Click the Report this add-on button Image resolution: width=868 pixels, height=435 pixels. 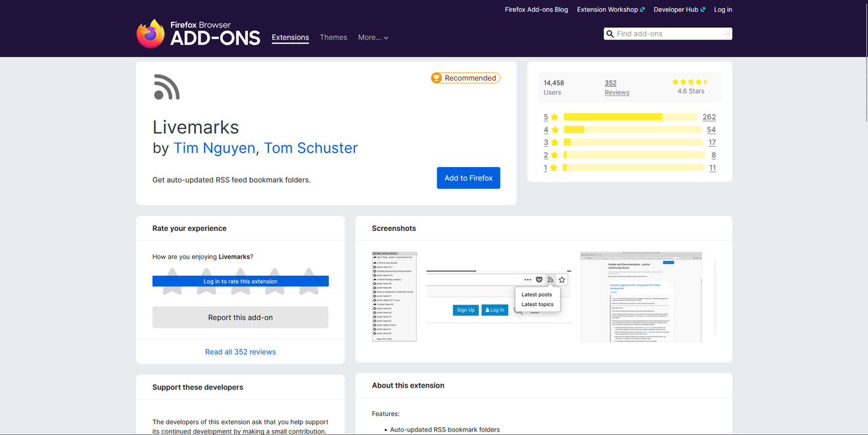tap(240, 317)
